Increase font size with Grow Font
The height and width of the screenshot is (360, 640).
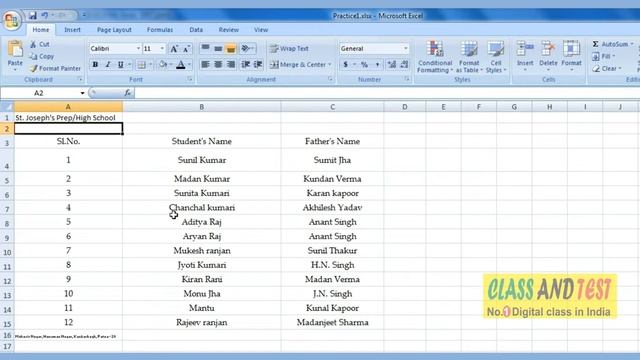point(174,49)
